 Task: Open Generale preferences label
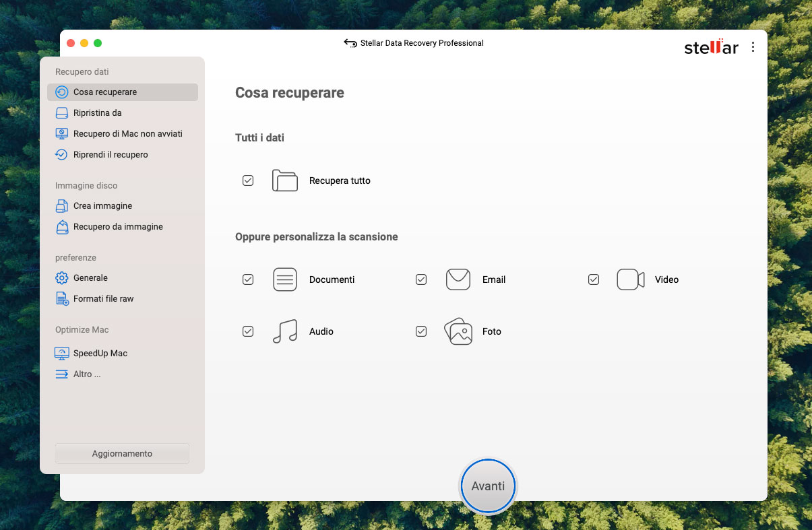[x=90, y=278]
